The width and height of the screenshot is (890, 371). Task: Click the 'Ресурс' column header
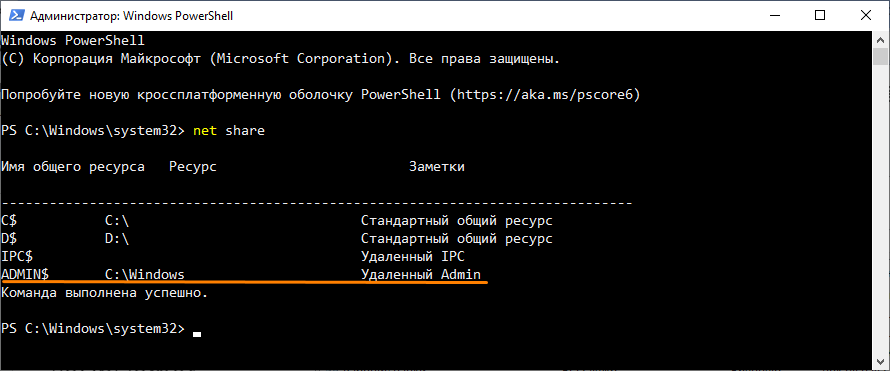tap(193, 167)
